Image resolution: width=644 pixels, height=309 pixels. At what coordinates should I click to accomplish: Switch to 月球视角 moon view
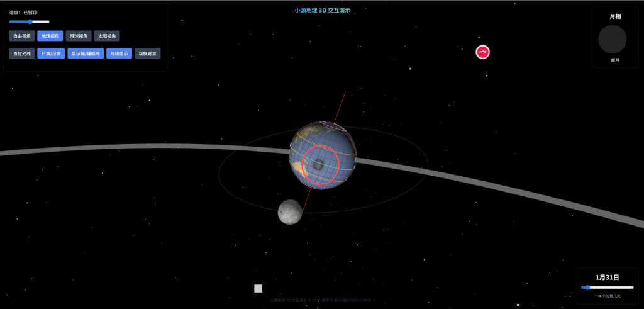(79, 36)
